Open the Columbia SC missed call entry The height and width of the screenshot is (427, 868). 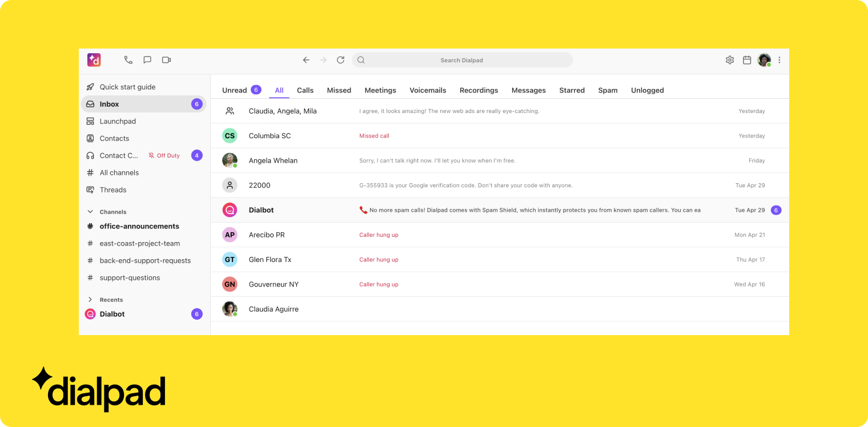pos(500,136)
